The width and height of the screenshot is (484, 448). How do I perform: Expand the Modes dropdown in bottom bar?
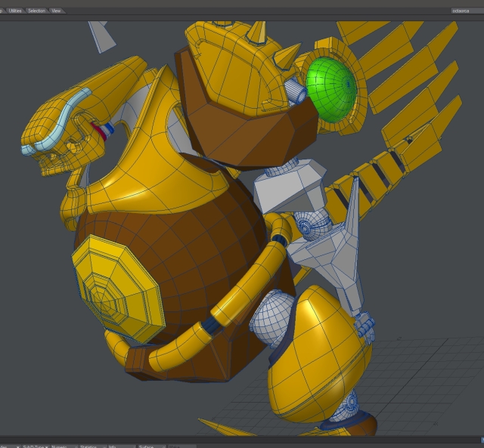pyautogui.click(x=8, y=446)
